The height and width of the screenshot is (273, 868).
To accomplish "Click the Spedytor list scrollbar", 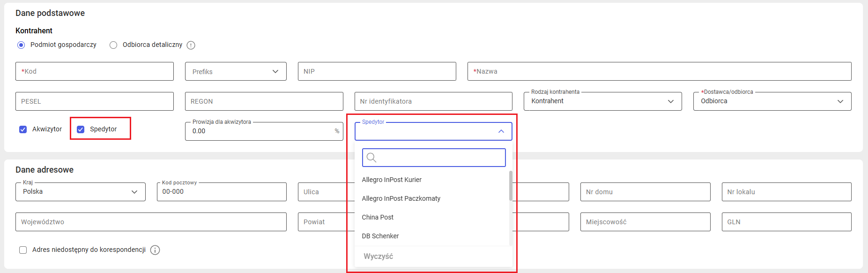I will coord(511,186).
